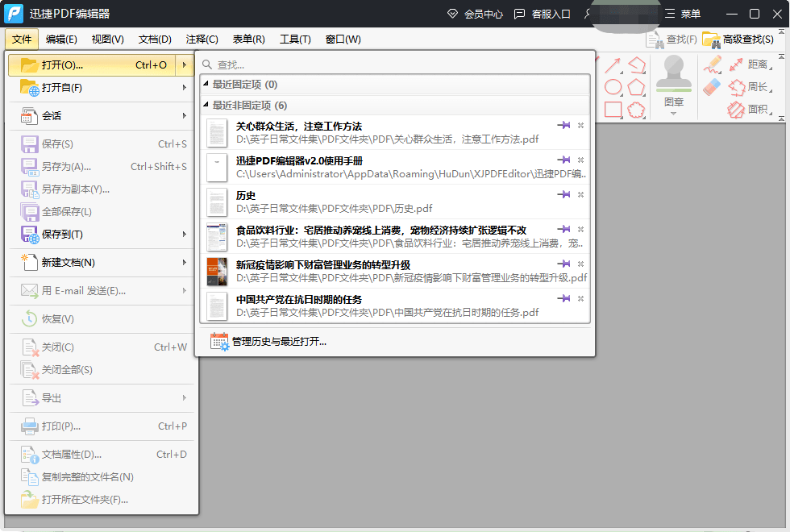Remove 历史 from recent list

[x=581, y=194]
